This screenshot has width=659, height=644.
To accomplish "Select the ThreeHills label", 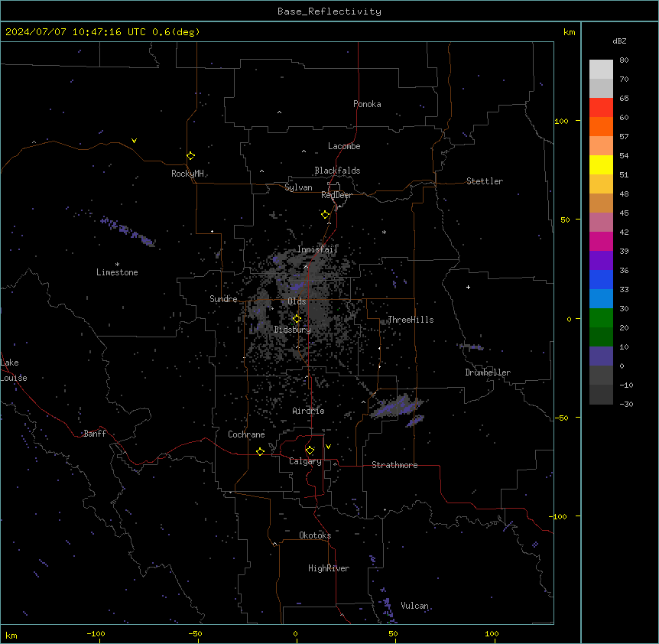I will point(411,320).
